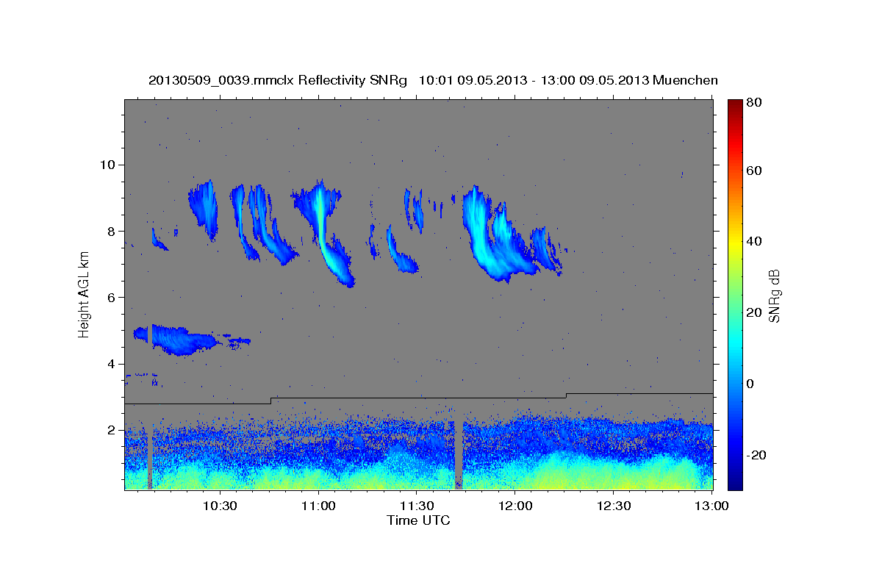Click the colorbar value 80
The width and height of the screenshot is (882, 588).
pos(753,102)
